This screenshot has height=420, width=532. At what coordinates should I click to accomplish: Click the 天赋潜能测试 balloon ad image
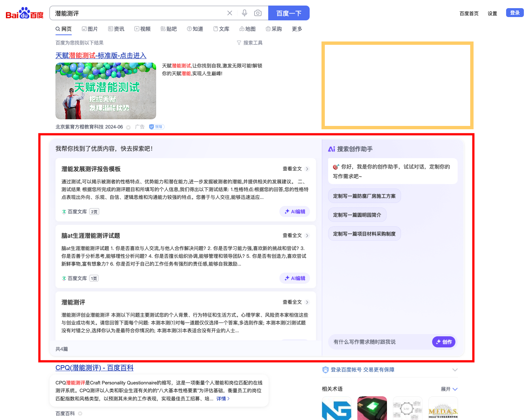[106, 91]
